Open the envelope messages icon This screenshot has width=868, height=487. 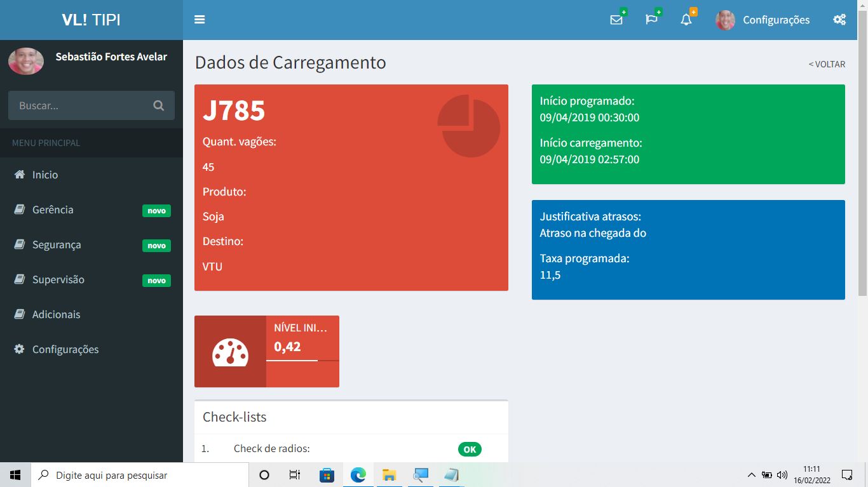pyautogui.click(x=616, y=20)
